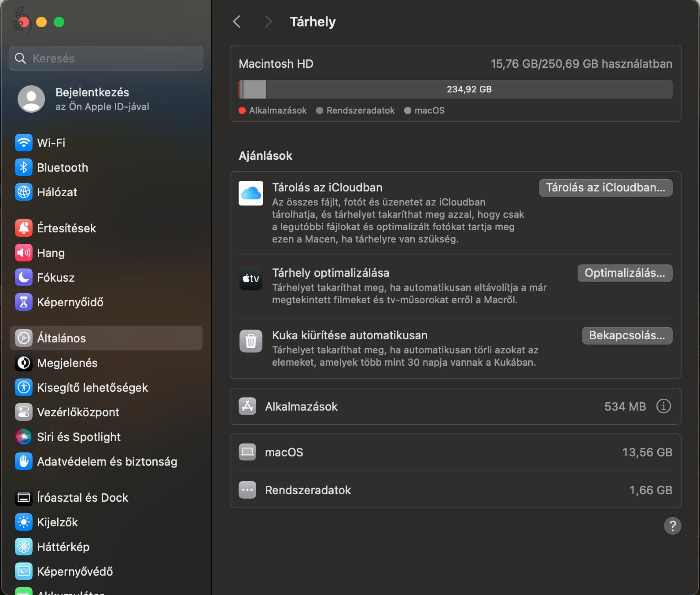Open Wi-Fi settings icon in sidebar
The height and width of the screenshot is (595, 700).
pyautogui.click(x=24, y=143)
